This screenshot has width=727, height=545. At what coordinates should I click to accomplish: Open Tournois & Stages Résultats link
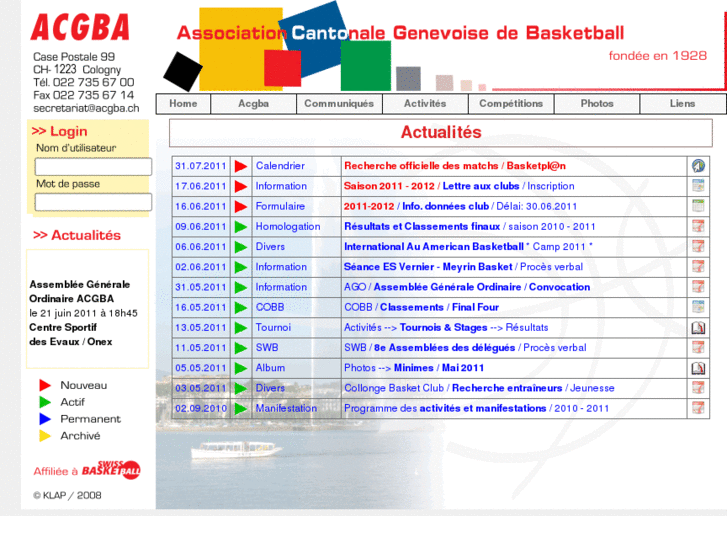[446, 327]
